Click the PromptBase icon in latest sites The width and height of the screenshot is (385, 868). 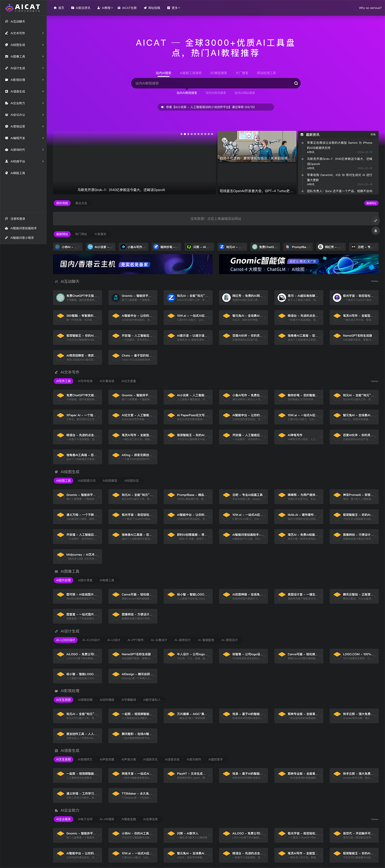click(288, 247)
